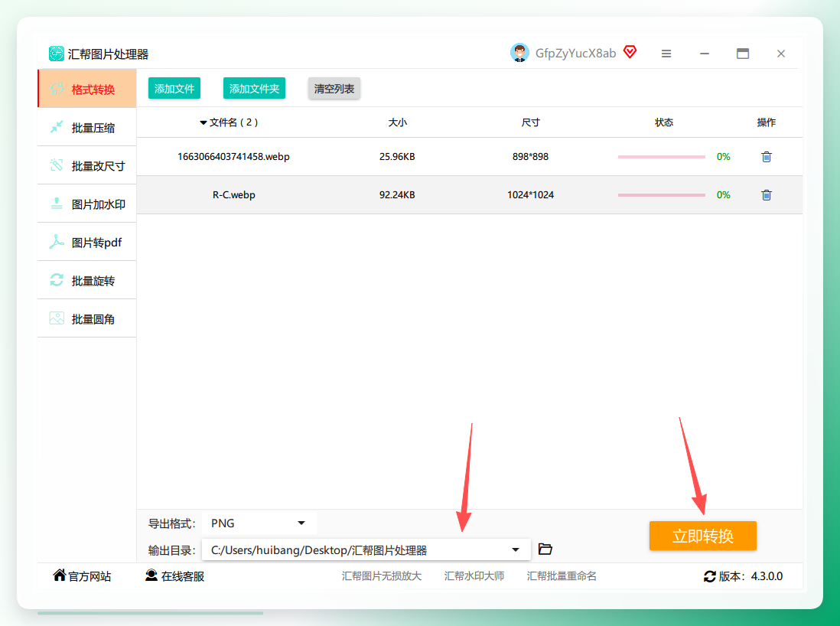Click the red VIP diamond badge

pyautogui.click(x=630, y=52)
